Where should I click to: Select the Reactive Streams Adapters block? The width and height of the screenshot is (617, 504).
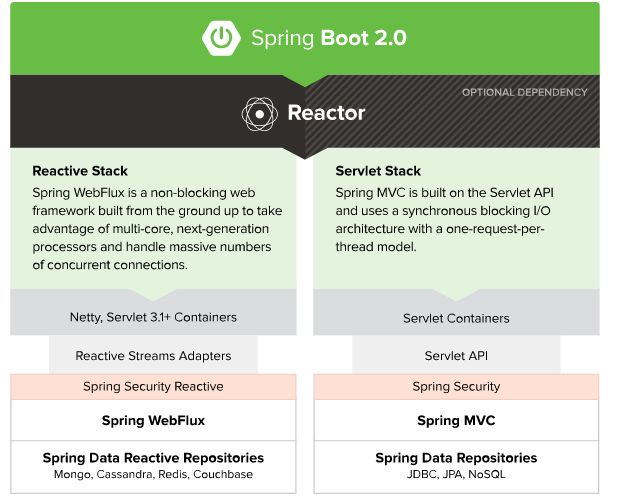pyautogui.click(x=153, y=355)
